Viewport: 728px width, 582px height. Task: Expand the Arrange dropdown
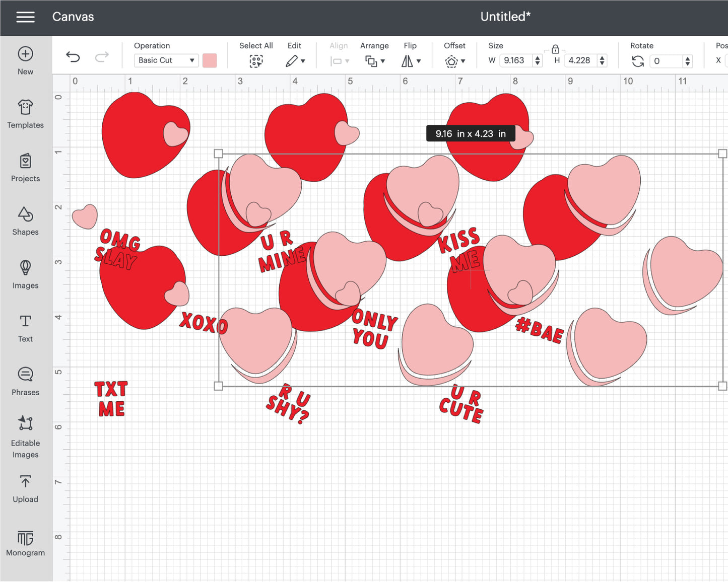click(x=375, y=61)
